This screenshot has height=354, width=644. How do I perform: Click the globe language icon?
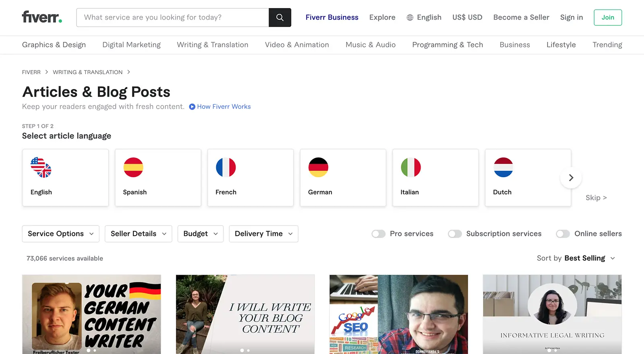point(410,18)
